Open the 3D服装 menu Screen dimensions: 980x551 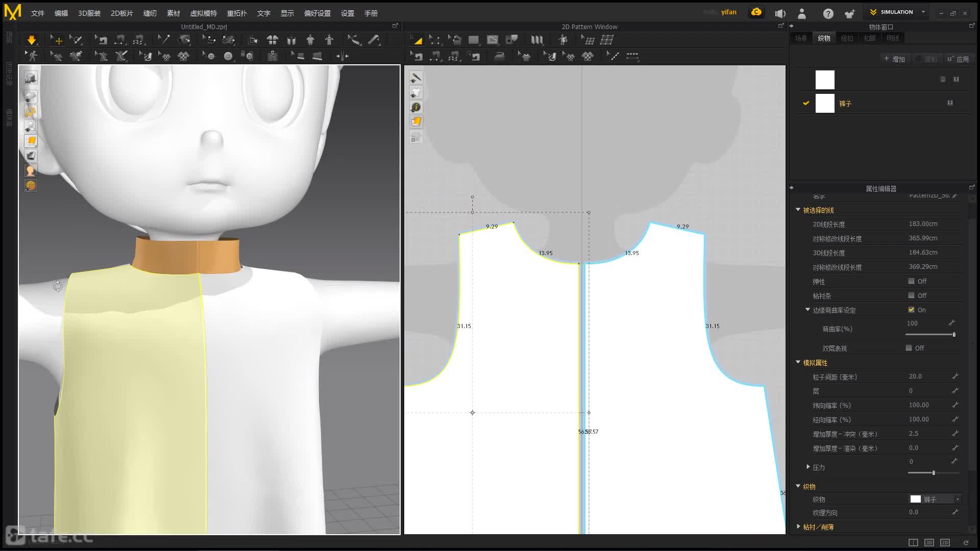[89, 13]
